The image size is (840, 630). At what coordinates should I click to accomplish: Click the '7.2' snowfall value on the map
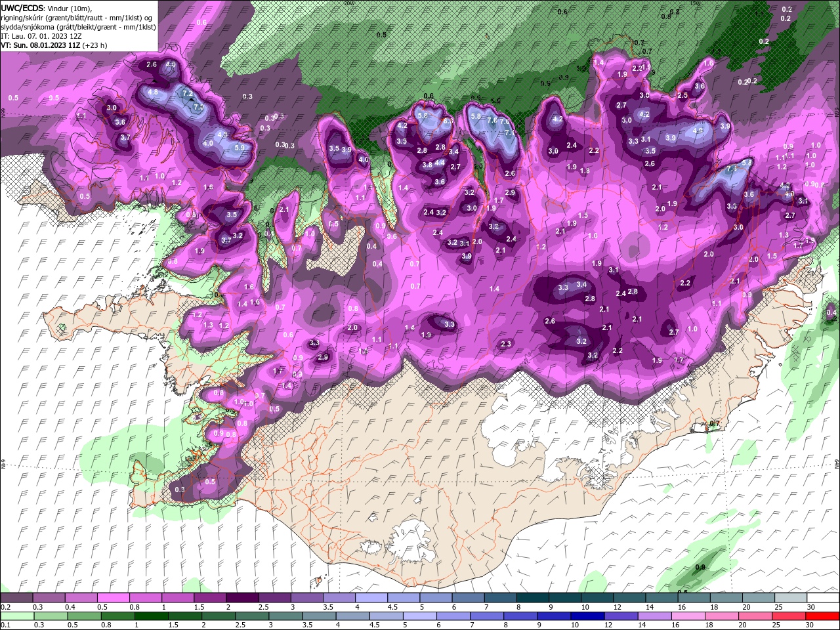[x=187, y=94]
